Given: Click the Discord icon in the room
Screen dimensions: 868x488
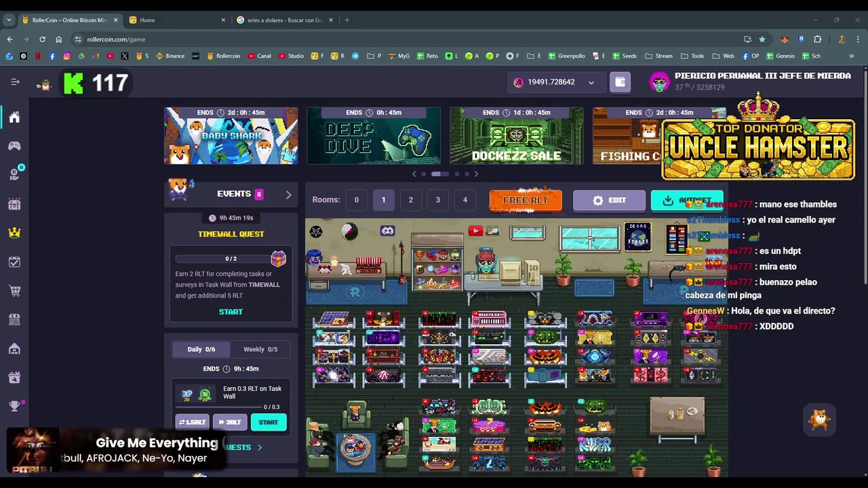Looking at the screenshot, I should pyautogui.click(x=387, y=231).
